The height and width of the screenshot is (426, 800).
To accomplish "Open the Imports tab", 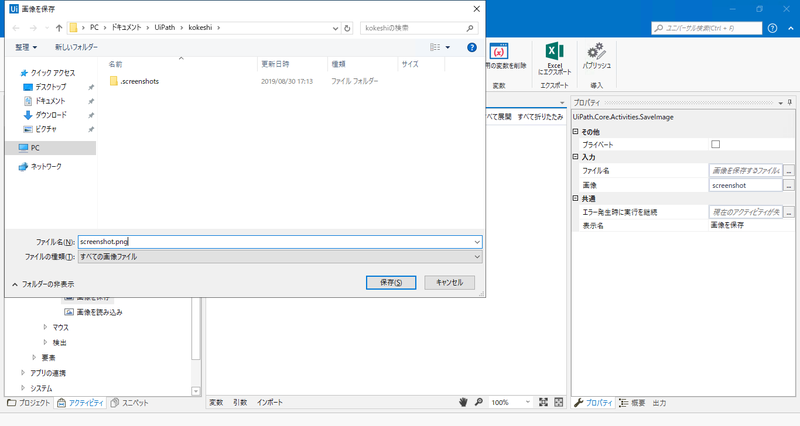I will point(270,403).
